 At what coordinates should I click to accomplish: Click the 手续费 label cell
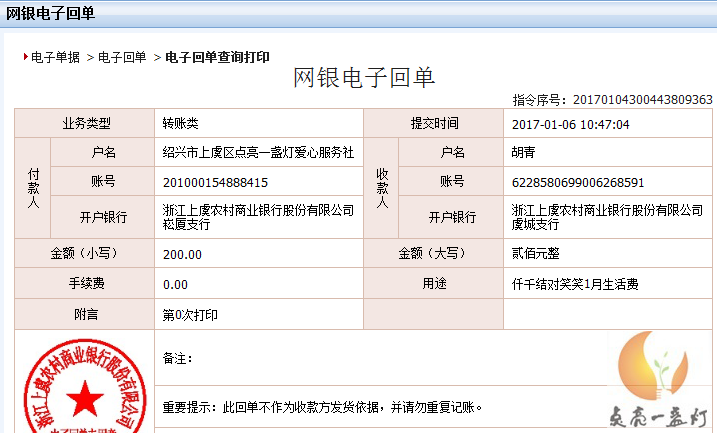(x=85, y=283)
